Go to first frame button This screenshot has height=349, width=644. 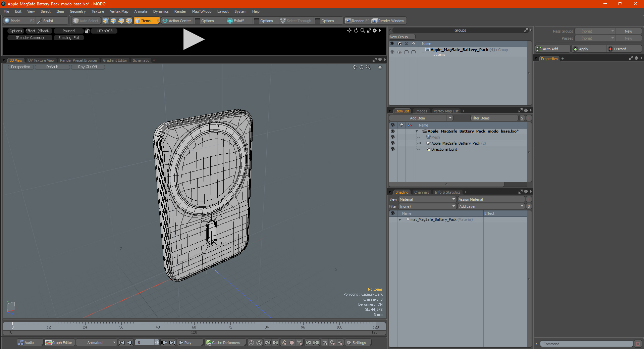[x=122, y=343]
